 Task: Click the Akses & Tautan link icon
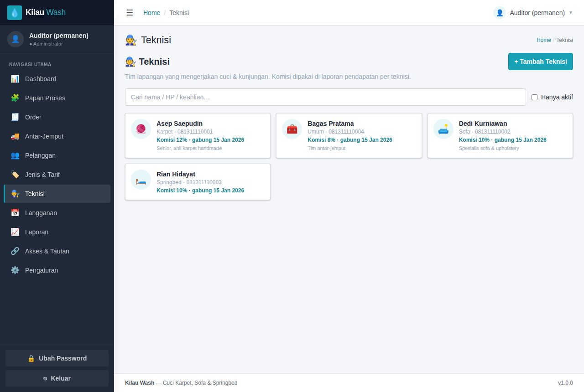click(15, 251)
